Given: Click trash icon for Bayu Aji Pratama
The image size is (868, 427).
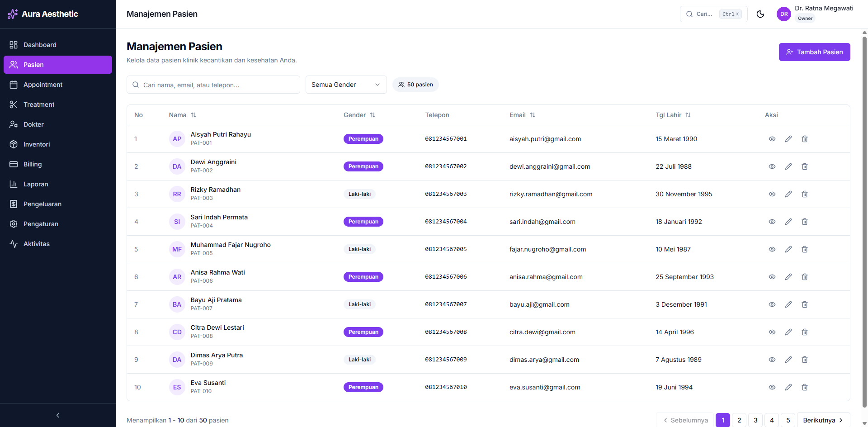Looking at the screenshot, I should click(805, 304).
